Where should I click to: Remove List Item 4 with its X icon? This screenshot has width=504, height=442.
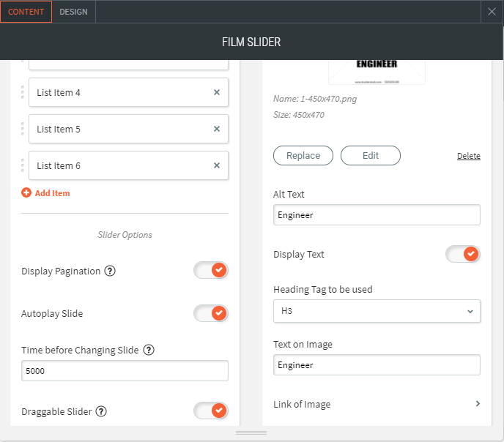217,92
